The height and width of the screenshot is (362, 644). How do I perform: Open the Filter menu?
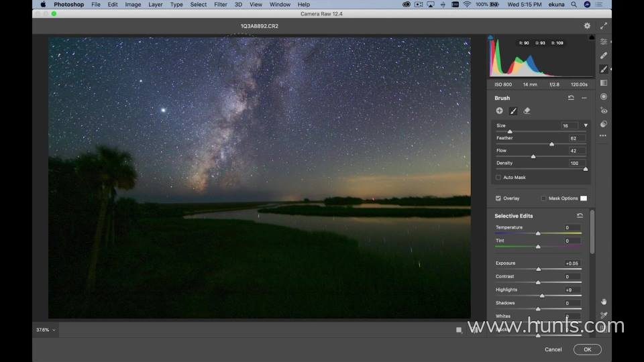[221, 5]
